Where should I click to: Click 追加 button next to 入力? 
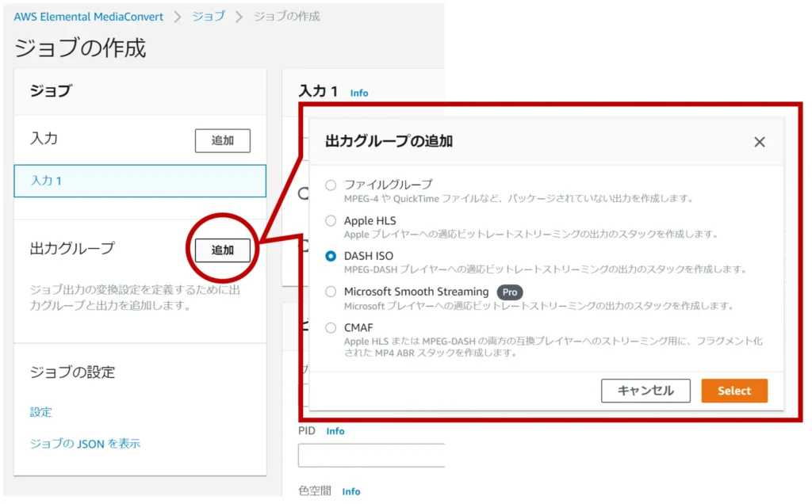tap(223, 141)
